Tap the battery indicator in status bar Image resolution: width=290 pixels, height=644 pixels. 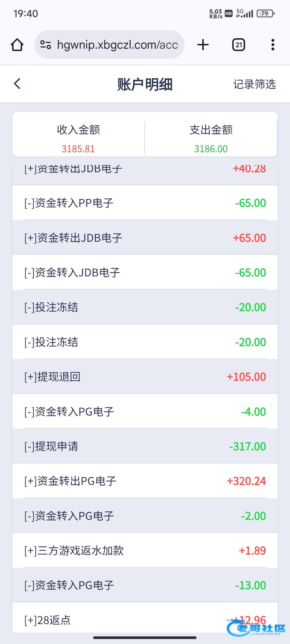click(x=265, y=13)
